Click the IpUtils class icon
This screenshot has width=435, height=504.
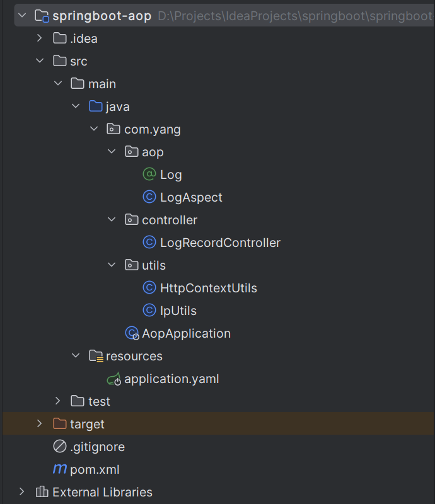pos(149,311)
